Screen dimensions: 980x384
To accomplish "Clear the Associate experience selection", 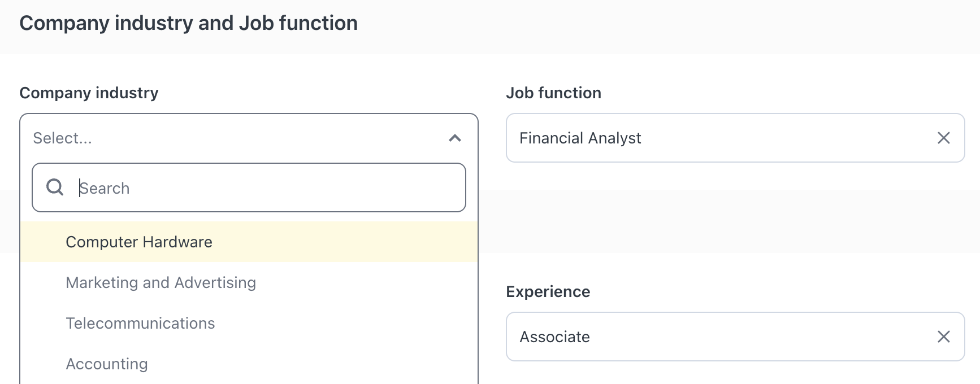I will 943,337.
